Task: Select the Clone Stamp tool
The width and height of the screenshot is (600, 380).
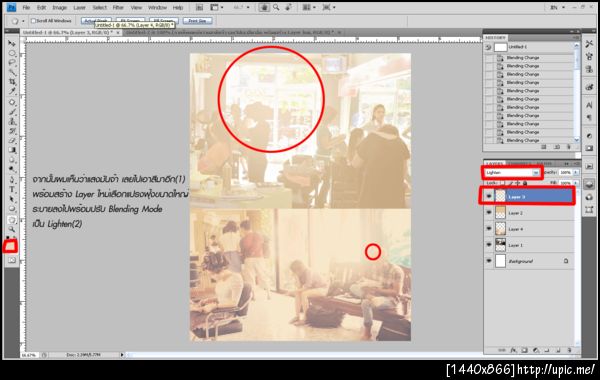Action: [x=12, y=122]
